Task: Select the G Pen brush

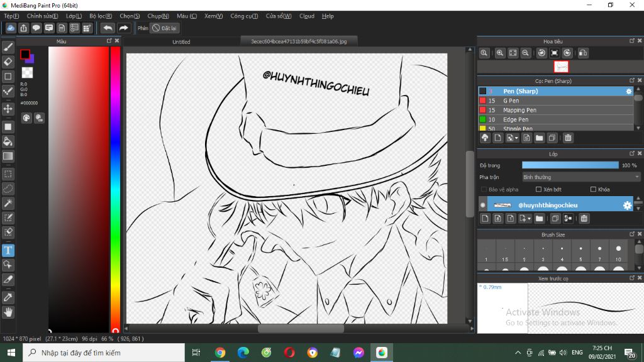Action: point(556,101)
